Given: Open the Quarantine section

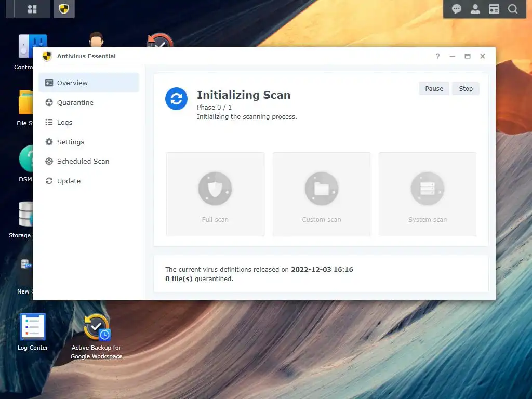Looking at the screenshot, I should pos(88,102).
